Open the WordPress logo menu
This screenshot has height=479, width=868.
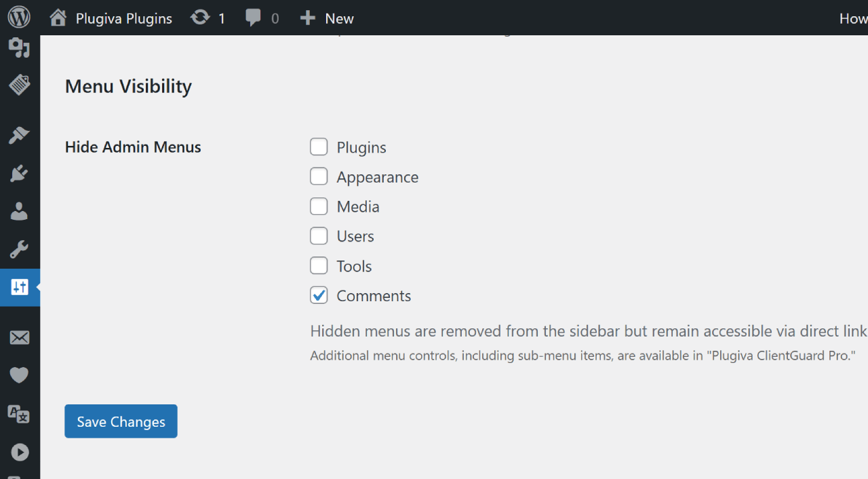coord(18,16)
